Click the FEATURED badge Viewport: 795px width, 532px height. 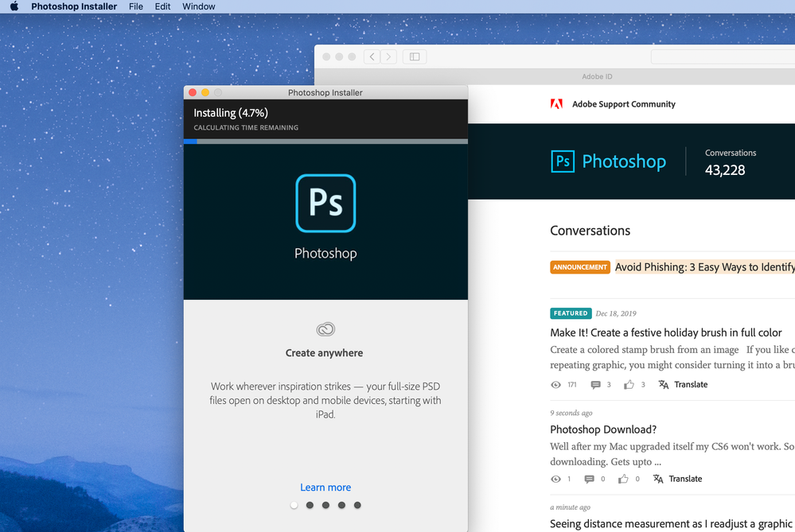click(x=571, y=313)
